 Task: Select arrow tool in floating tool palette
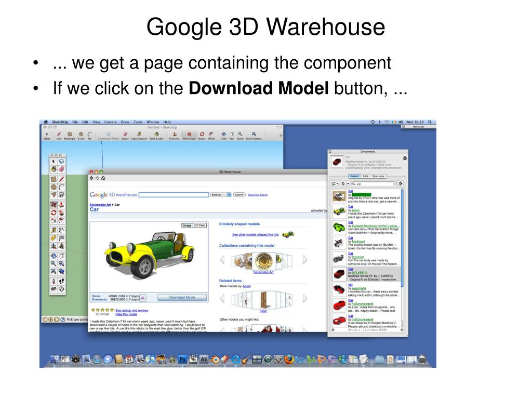[x=54, y=162]
